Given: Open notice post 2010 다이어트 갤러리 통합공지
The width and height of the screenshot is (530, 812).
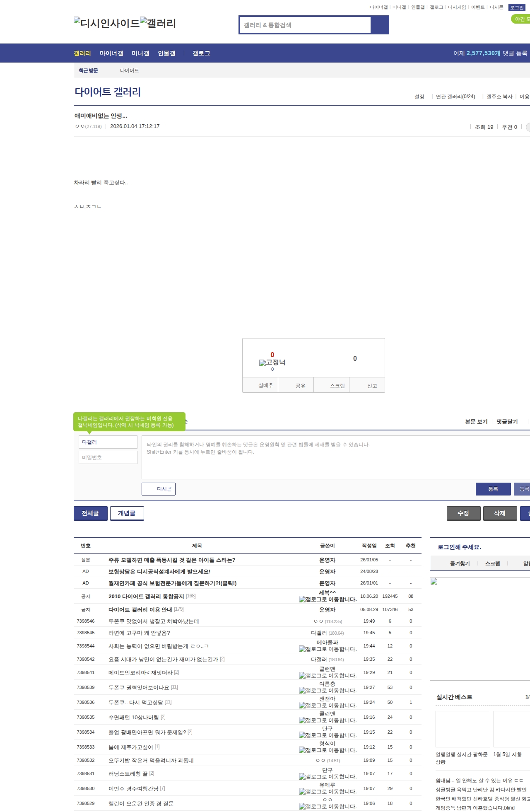Looking at the screenshot, I should pyautogui.click(x=146, y=596).
